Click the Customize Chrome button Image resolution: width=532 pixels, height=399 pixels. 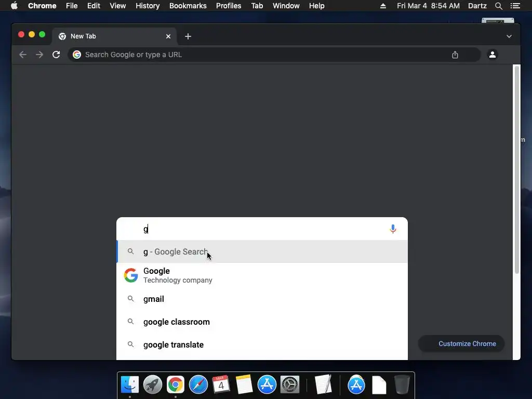[x=461, y=344]
